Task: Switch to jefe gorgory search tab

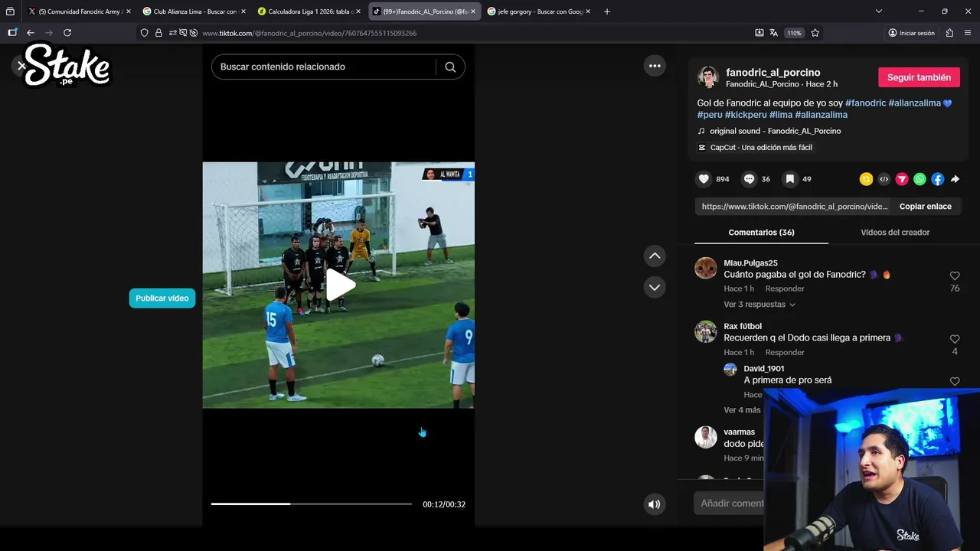Action: (x=540, y=11)
